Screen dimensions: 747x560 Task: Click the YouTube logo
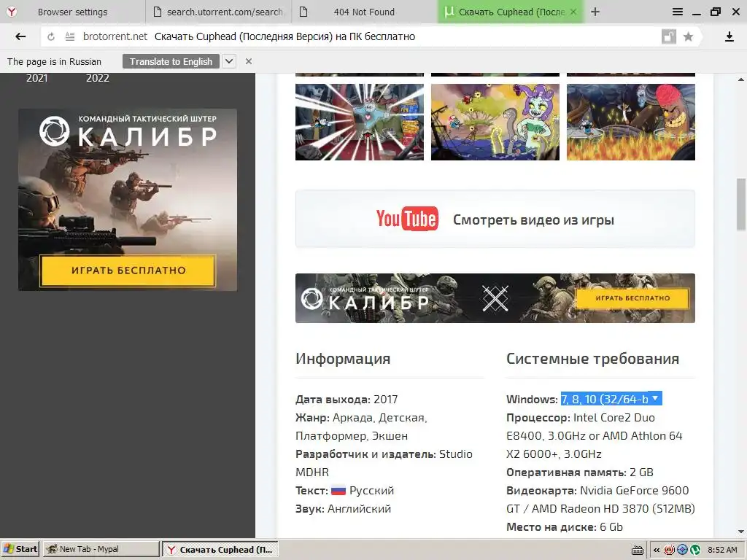[x=407, y=219]
